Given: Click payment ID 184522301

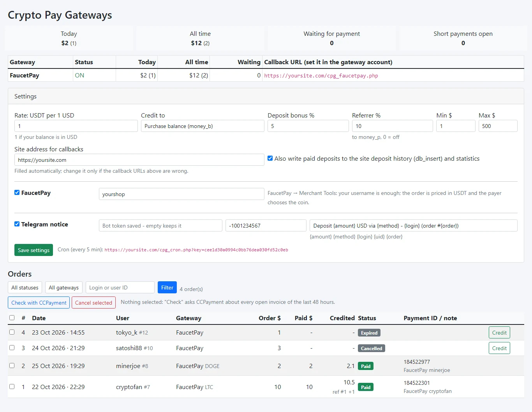Looking at the screenshot, I should [417, 383].
